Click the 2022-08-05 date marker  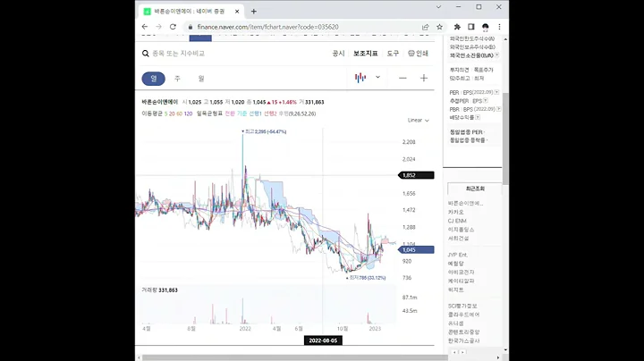point(323,340)
